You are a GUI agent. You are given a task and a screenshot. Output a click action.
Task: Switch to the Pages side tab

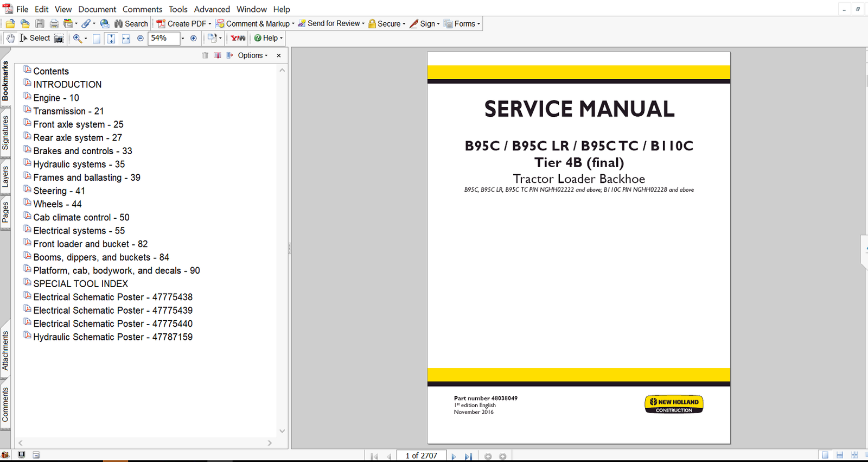point(5,212)
